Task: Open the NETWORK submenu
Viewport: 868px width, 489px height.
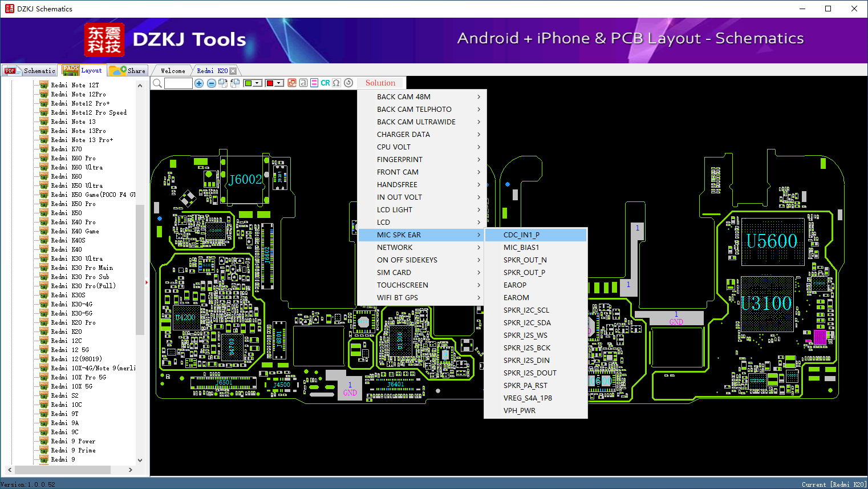Action: point(423,248)
